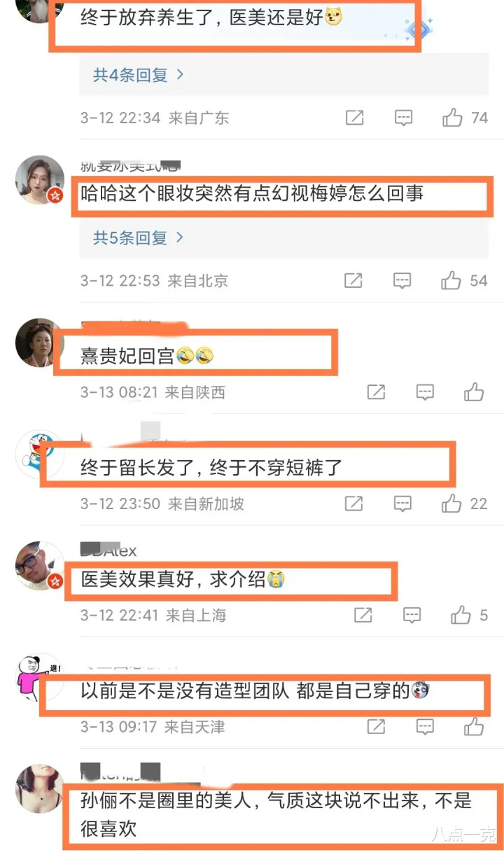Like the comment with 54 likes
504x853 pixels.
451,281
